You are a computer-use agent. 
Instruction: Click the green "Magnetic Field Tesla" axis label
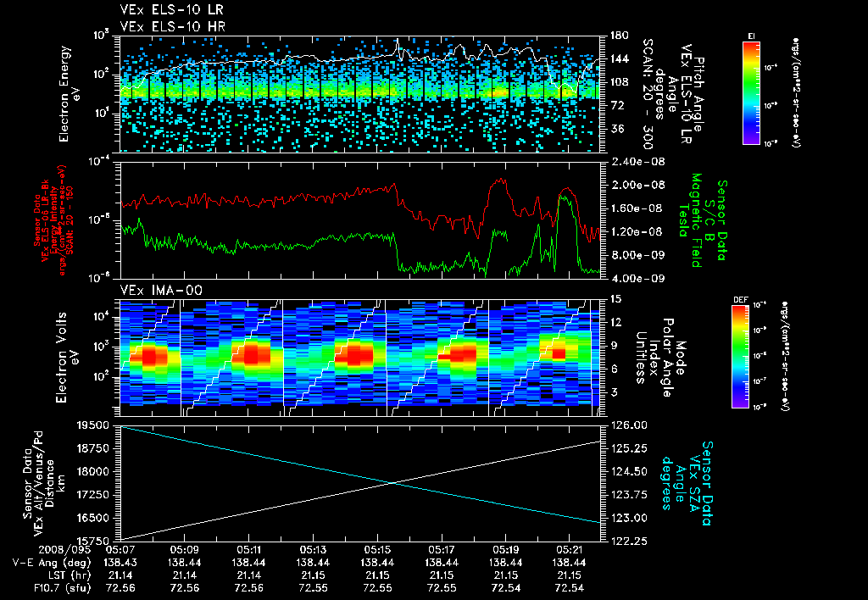pos(690,220)
